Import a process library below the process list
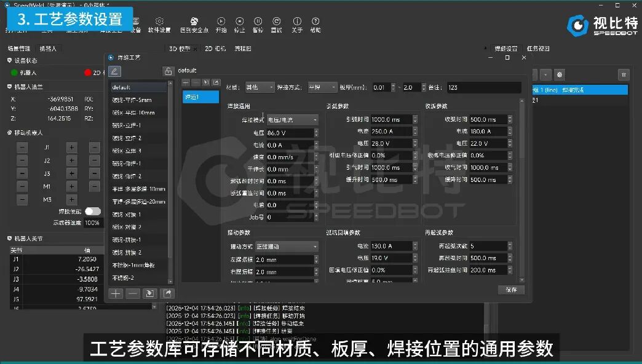This screenshot has height=364, width=642. [150, 293]
